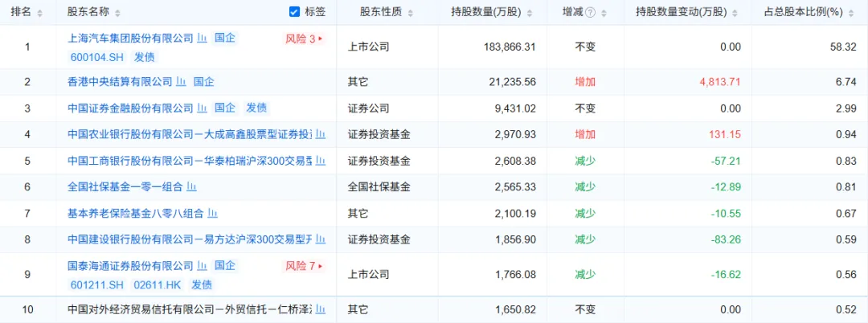
Task: Open 基本养老保险基金八零八组合 link
Action: coord(136,213)
